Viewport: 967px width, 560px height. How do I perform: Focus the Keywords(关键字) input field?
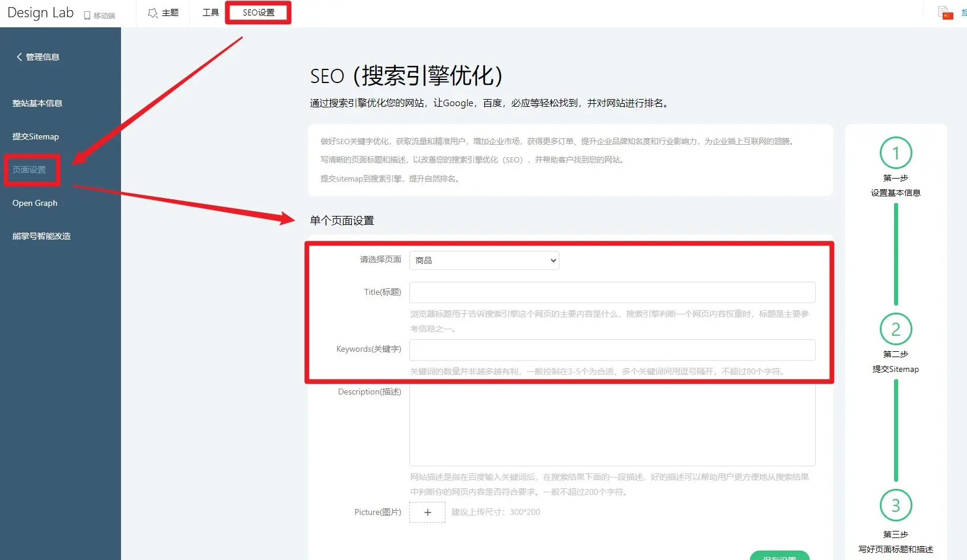point(612,350)
